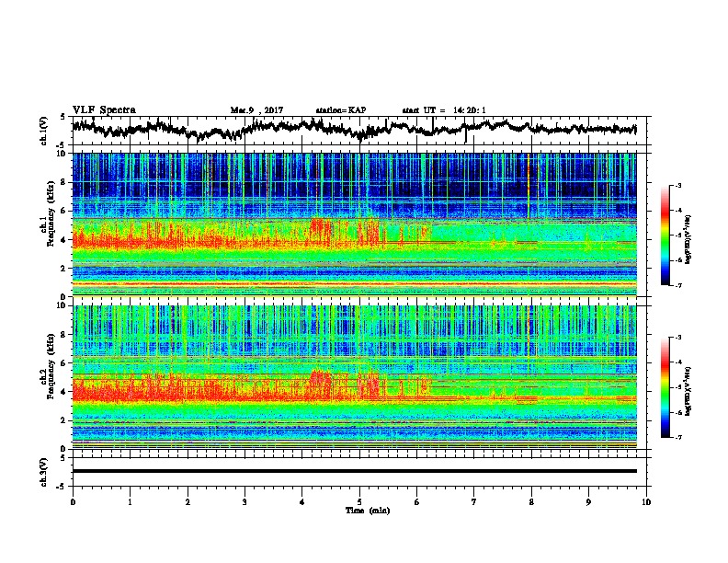Click the time axis tick label "8"
This screenshot has width=728, height=563.
pos(531,501)
